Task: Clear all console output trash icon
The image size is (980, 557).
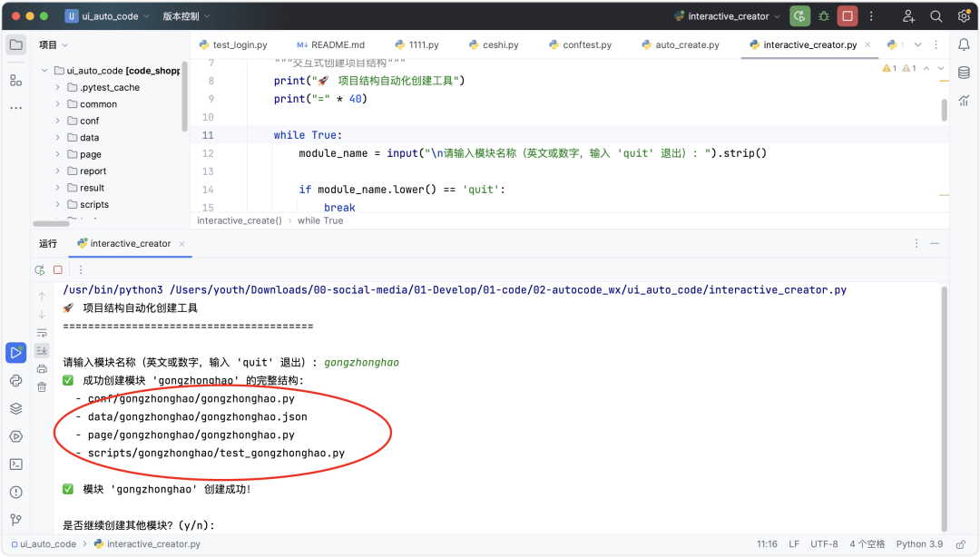Action: [x=42, y=387]
